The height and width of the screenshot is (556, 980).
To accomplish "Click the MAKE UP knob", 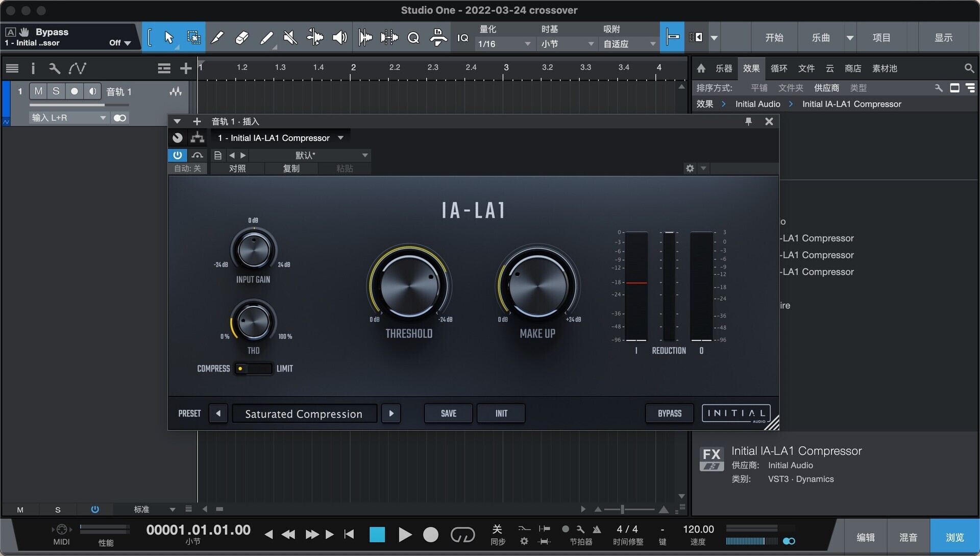I will pos(537,285).
